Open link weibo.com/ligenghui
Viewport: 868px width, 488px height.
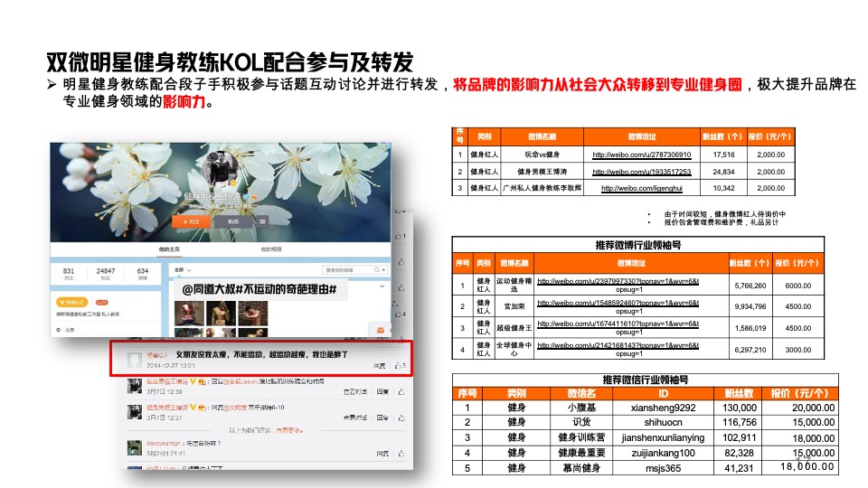[642, 188]
